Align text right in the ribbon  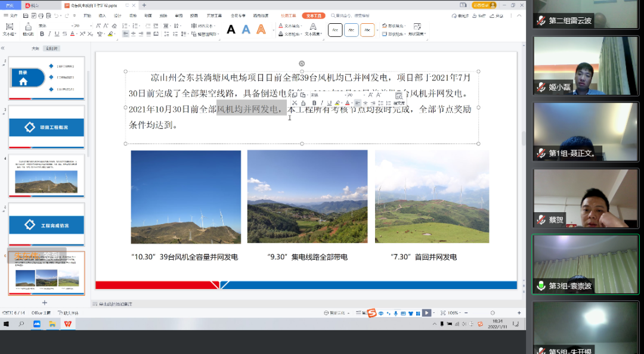tap(141, 34)
